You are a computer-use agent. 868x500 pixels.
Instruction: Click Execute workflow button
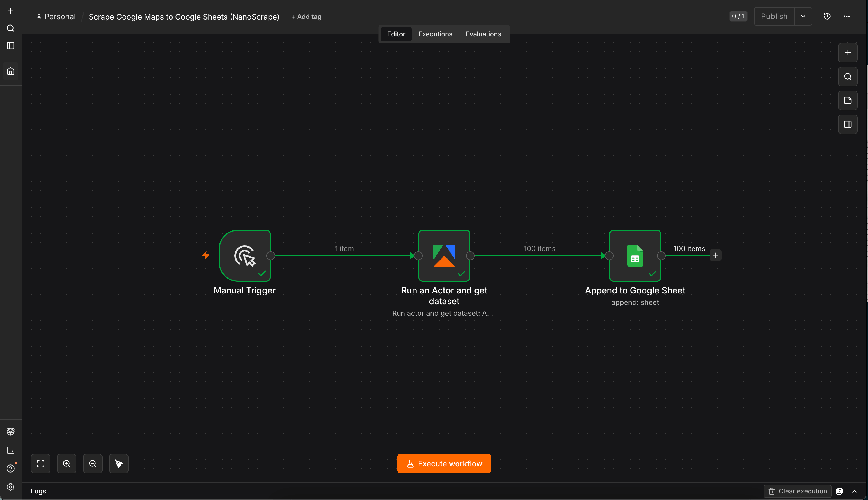click(444, 464)
